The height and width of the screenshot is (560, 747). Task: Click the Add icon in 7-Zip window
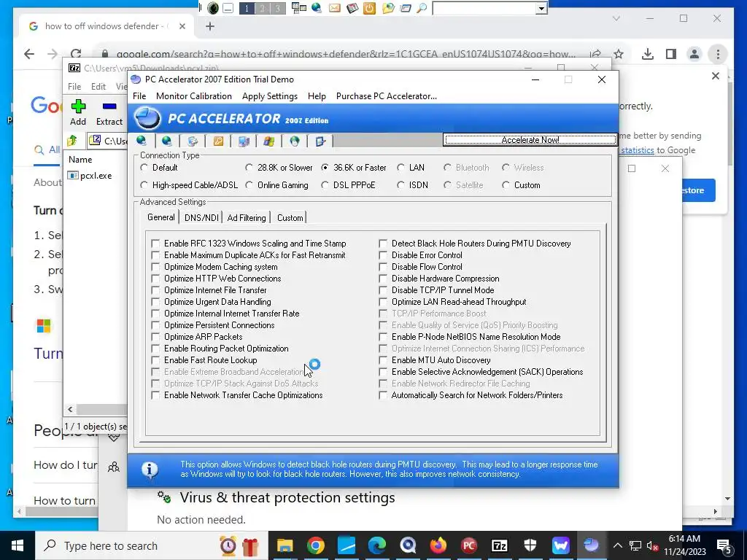point(78,112)
